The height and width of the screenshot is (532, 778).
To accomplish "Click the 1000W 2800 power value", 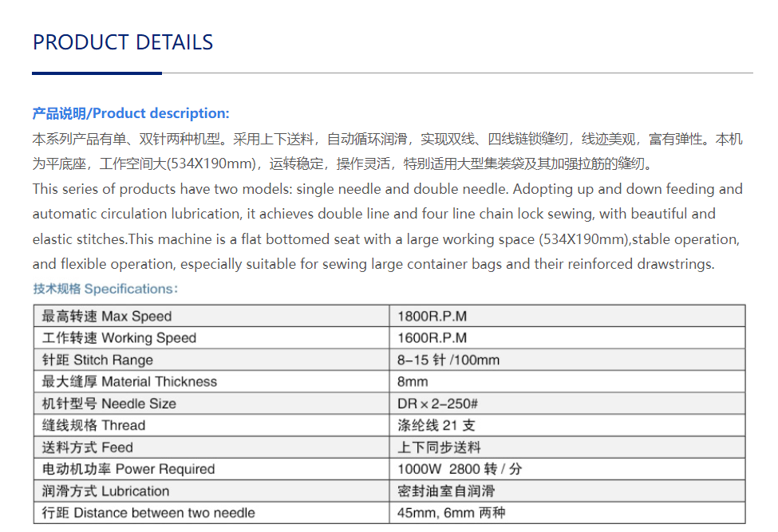I will tap(460, 469).
